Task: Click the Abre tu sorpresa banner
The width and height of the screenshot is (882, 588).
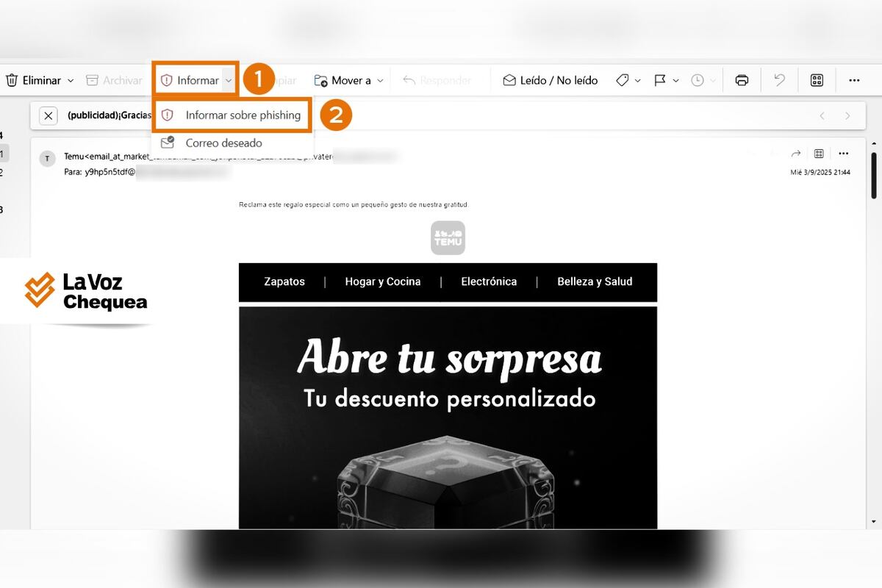Action: click(448, 417)
